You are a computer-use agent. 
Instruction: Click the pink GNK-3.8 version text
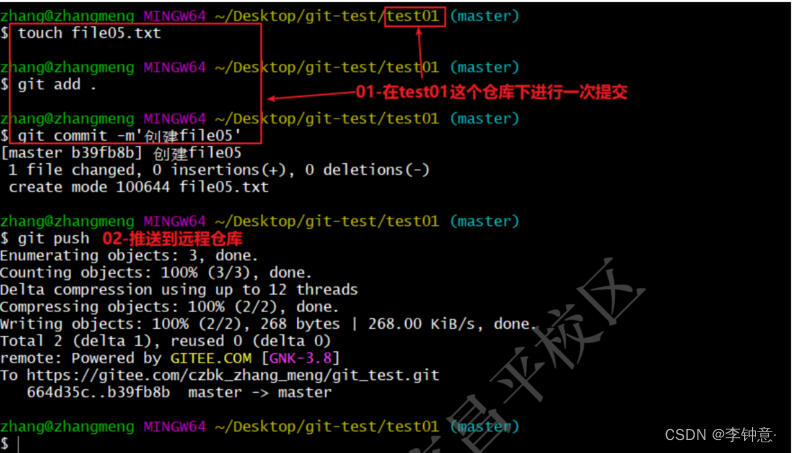click(x=301, y=358)
